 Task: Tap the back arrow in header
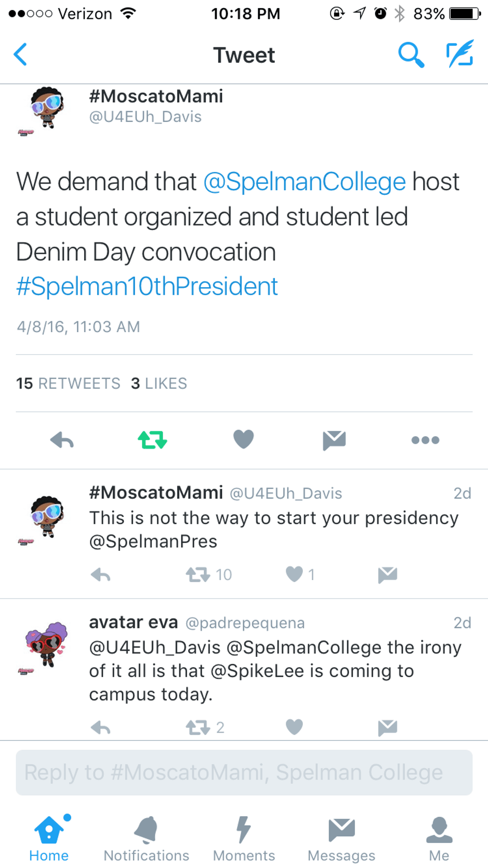pyautogui.click(x=21, y=54)
